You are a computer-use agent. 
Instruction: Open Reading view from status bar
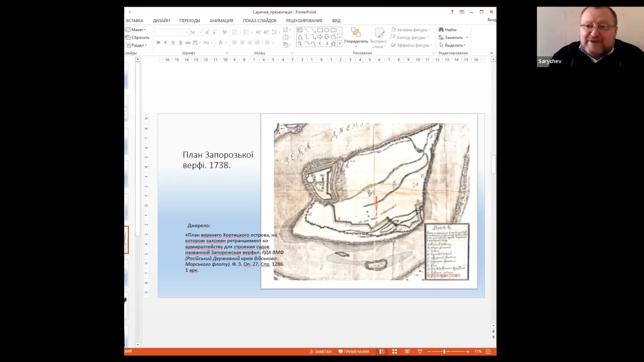tap(407, 351)
